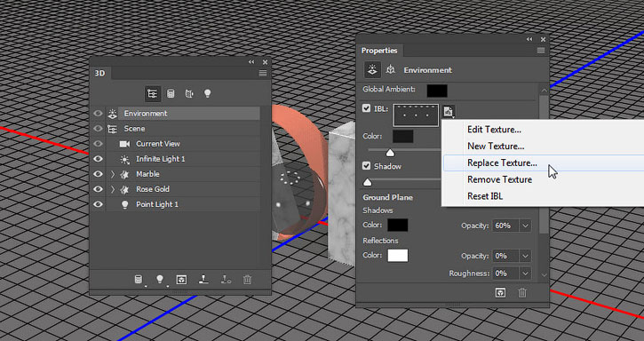Filter 3D panel by materials
Viewport: 644px width, 341px height.
click(x=189, y=93)
